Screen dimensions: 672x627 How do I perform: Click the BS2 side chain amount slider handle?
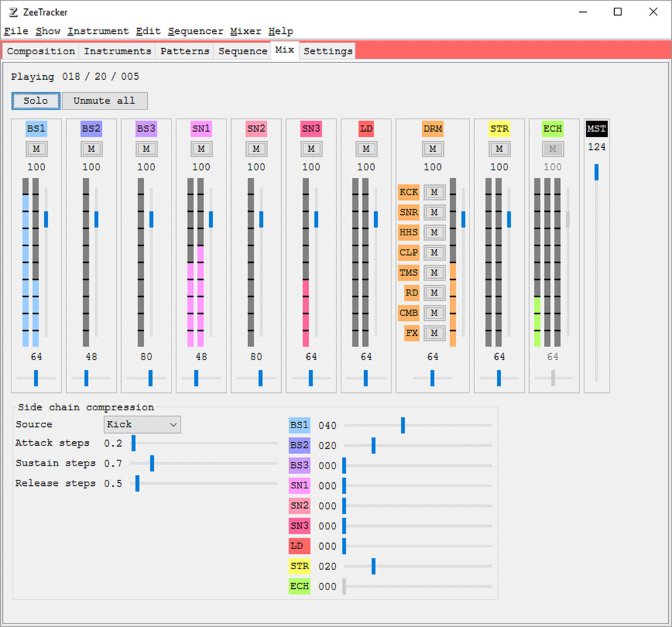pos(373,445)
